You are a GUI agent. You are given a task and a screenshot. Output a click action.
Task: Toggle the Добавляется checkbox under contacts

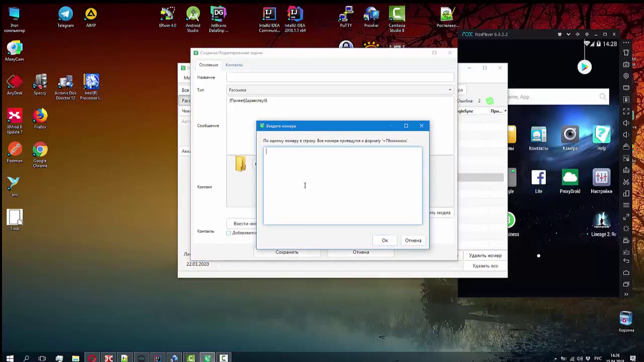229,233
